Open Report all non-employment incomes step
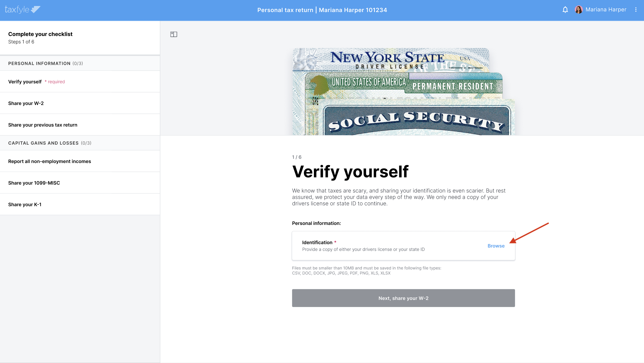 coord(80,161)
